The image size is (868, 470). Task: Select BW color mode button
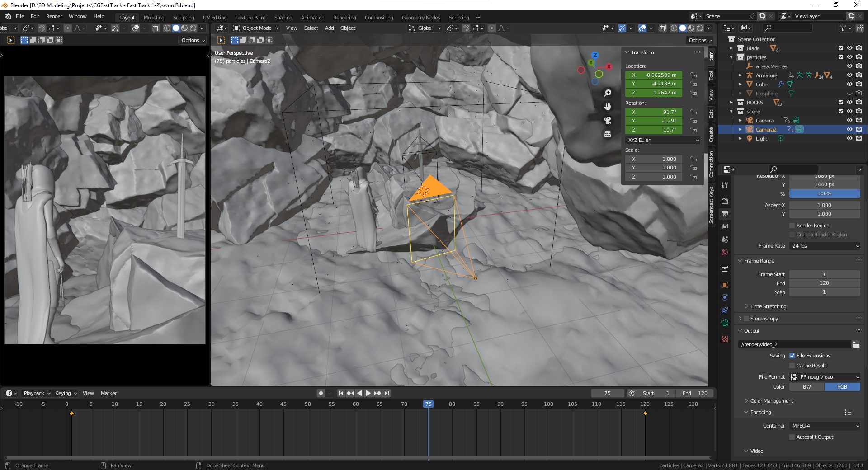pos(807,387)
